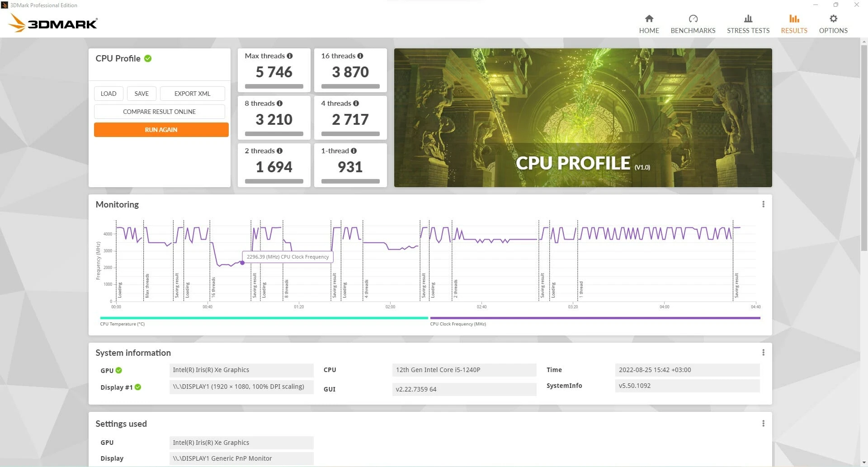Click GPU value in Settings used section
Screen dimensions: 868x467
pyautogui.click(x=241, y=443)
